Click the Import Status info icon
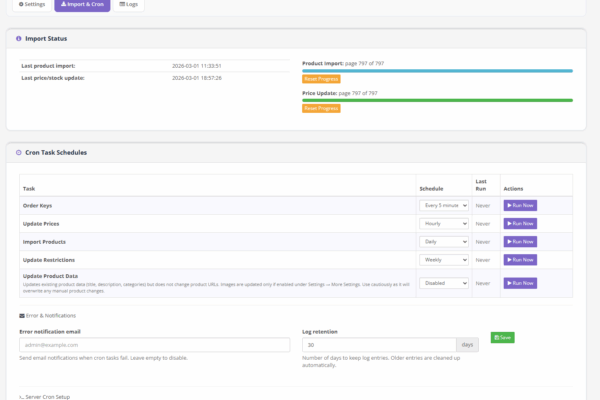The width and height of the screenshot is (600, 400). 18,39
